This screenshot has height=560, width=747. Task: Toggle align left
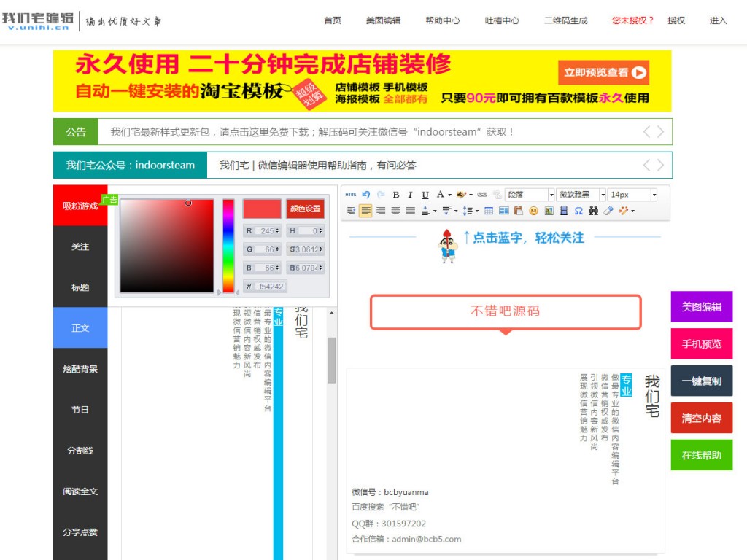coord(366,211)
